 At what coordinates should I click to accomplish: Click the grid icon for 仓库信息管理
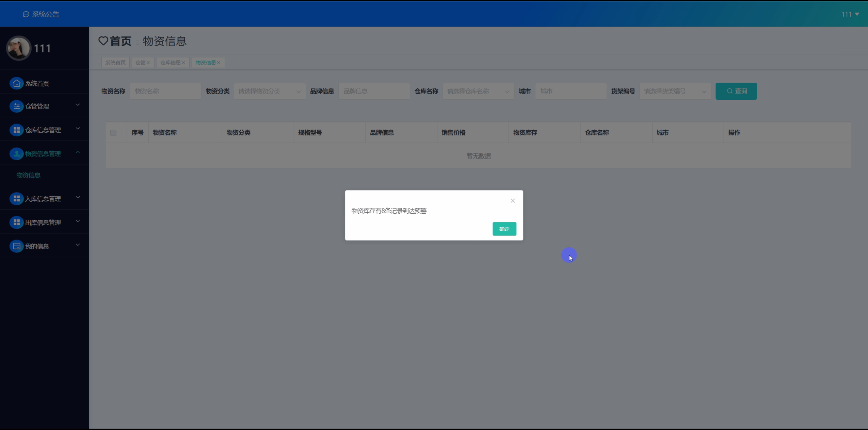[16, 130]
